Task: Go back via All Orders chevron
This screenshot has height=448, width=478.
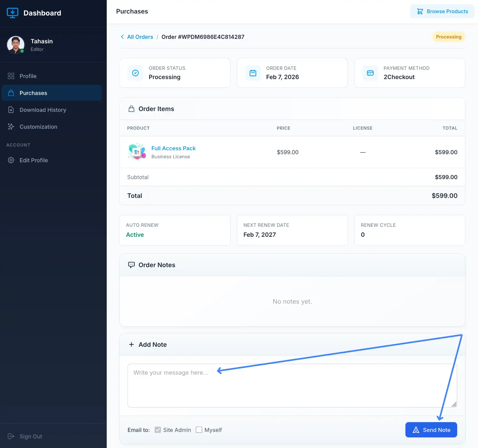Action: tap(122, 37)
